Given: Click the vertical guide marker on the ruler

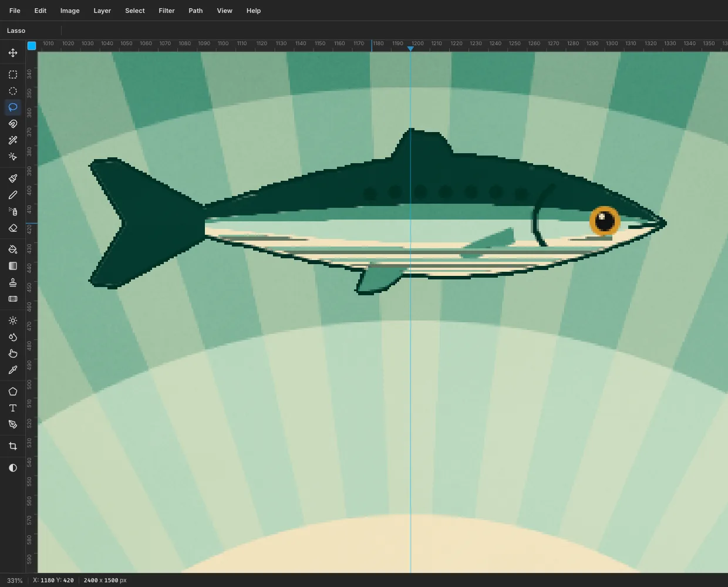Looking at the screenshot, I should point(410,49).
